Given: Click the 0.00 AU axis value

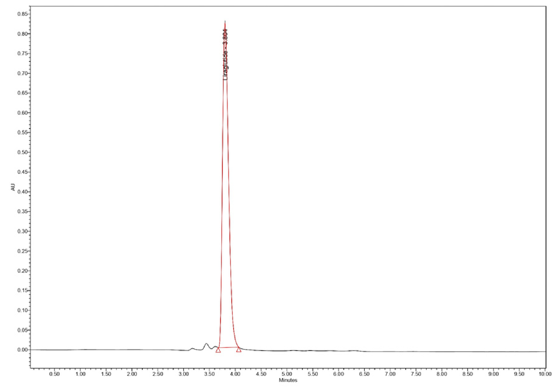Looking at the screenshot, I should pyautogui.click(x=22, y=350).
